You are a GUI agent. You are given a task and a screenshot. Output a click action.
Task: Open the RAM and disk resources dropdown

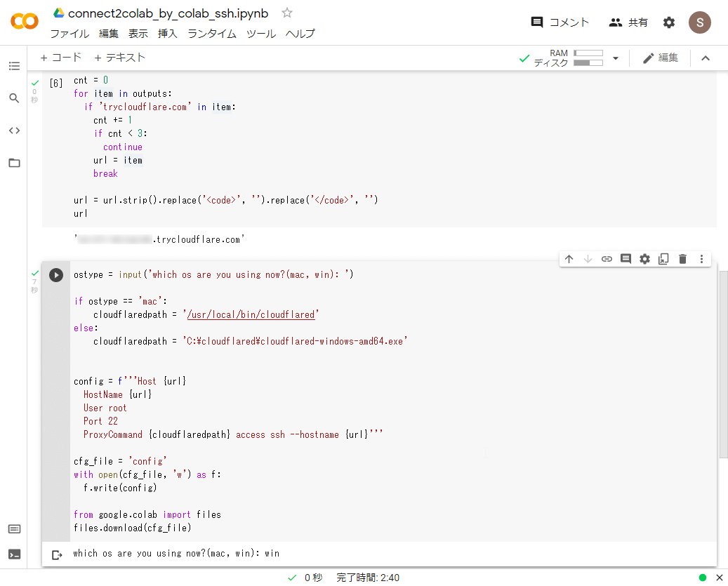tap(616, 58)
